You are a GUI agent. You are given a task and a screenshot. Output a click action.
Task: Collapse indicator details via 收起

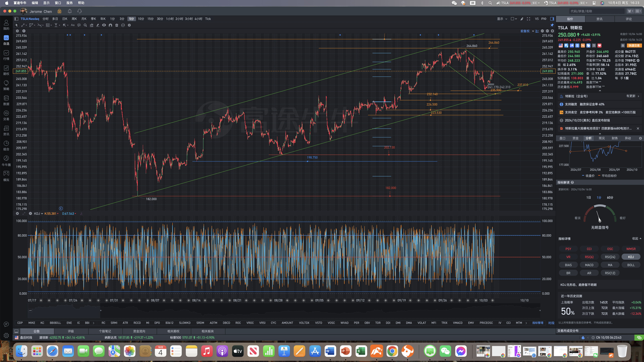[637, 239]
